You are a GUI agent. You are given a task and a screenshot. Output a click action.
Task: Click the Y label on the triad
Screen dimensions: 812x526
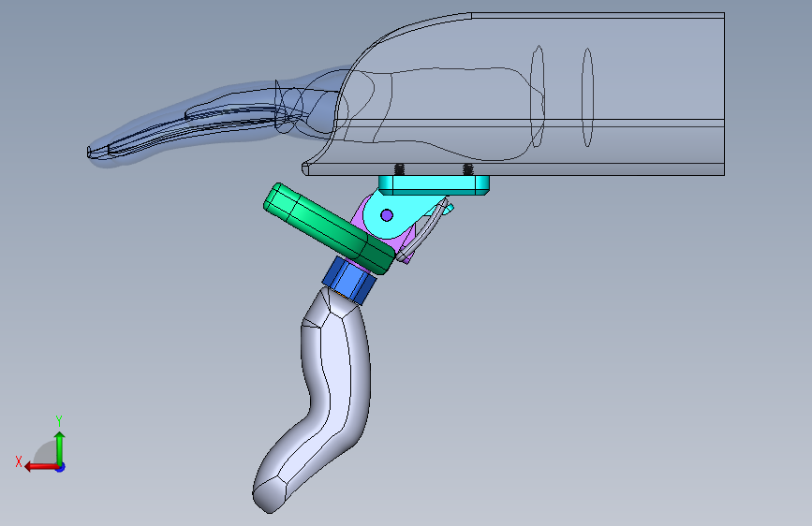pos(59,420)
